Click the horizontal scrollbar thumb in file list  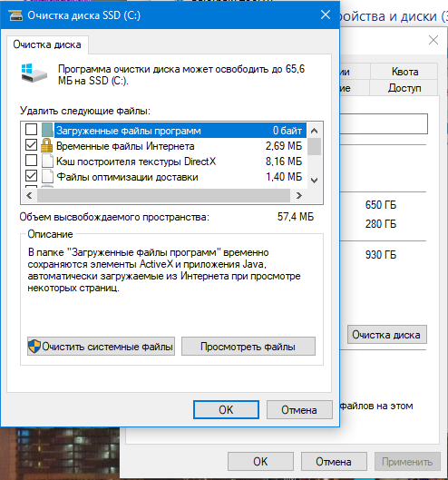[164, 195]
